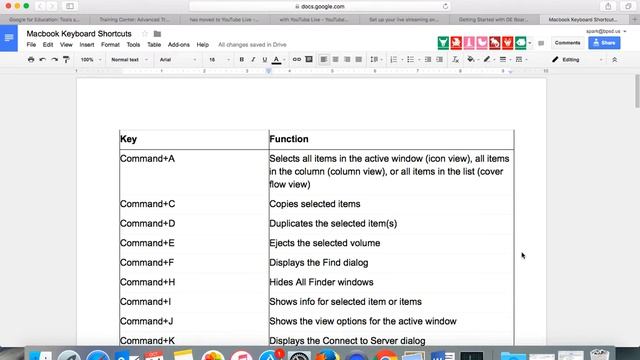Reload the page in Safari
Image resolution: width=640 pixels, height=360 pixels.
(445, 6)
